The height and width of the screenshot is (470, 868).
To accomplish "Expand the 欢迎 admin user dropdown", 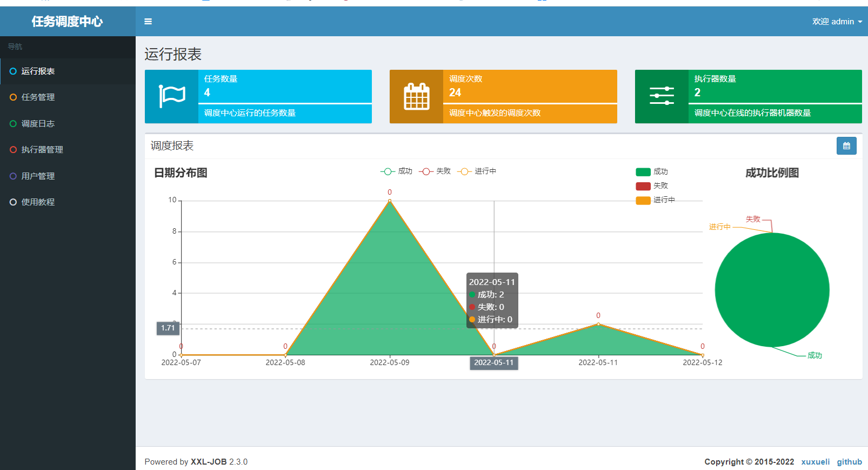I will click(837, 22).
